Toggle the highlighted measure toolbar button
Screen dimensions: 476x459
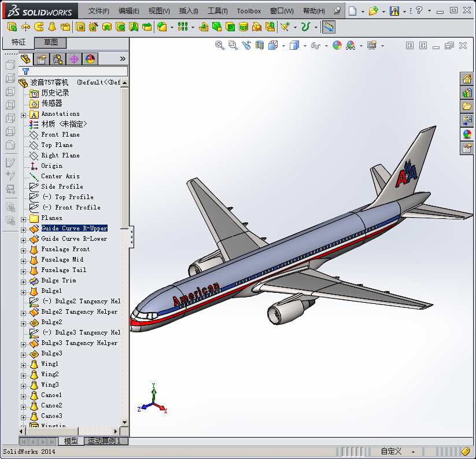click(329, 27)
